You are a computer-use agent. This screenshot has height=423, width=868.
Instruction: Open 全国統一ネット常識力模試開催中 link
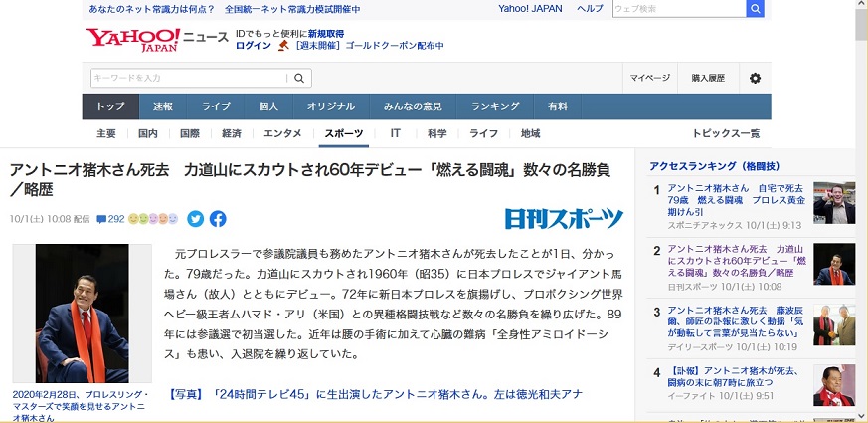pyautogui.click(x=292, y=9)
